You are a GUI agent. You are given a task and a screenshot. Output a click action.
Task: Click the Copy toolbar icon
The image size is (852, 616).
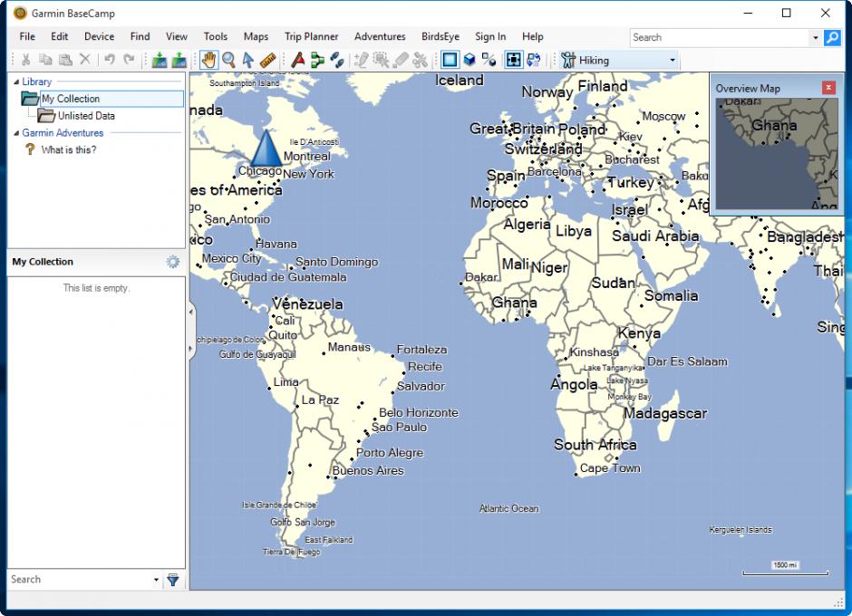(x=45, y=60)
